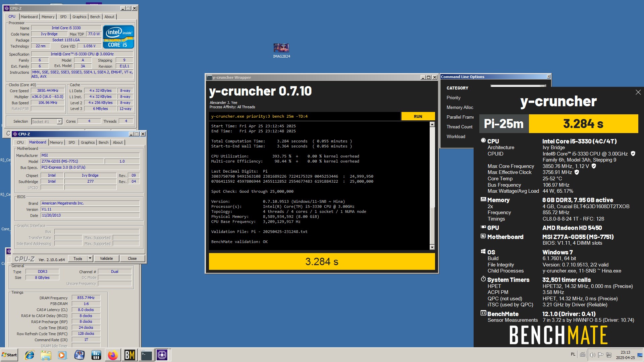
Task: Click the y-cruncher command line input field
Action: tap(305, 116)
